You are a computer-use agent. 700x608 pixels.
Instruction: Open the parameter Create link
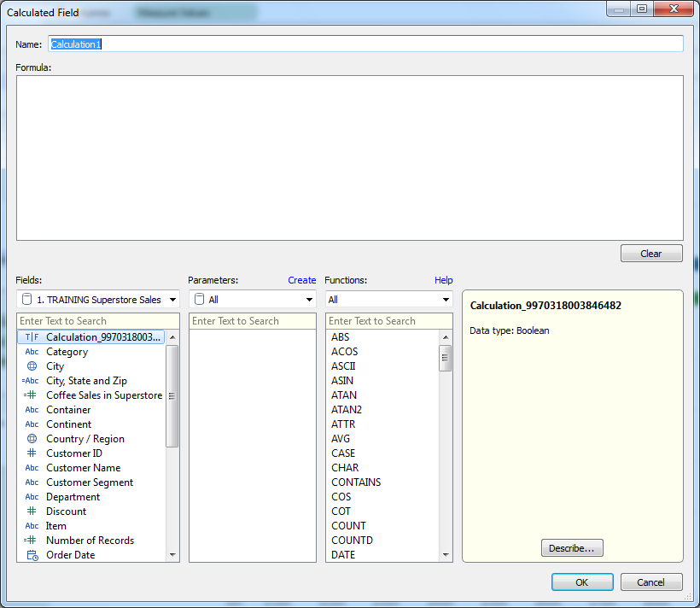(x=302, y=280)
